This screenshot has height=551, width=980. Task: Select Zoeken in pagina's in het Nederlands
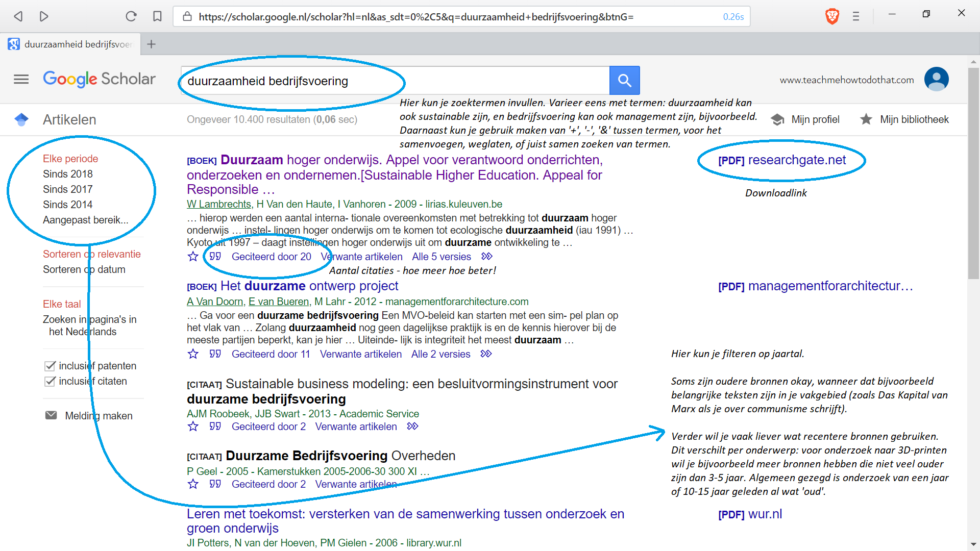pos(90,325)
